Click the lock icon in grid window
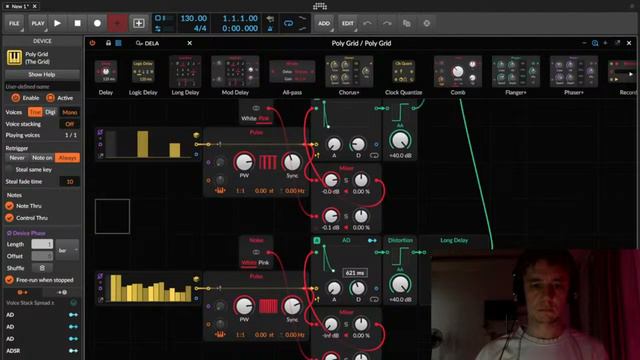This screenshot has width=640, height=360. (x=108, y=43)
